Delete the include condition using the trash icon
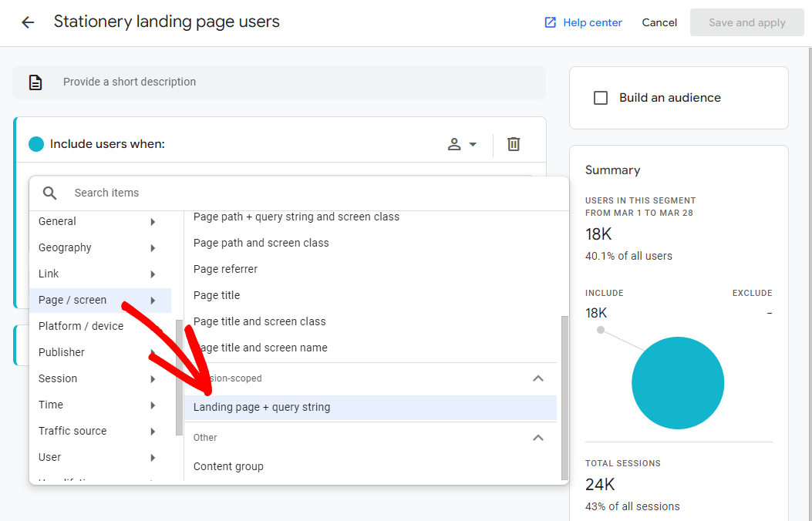Viewport: 812px width, 521px height. coord(513,144)
